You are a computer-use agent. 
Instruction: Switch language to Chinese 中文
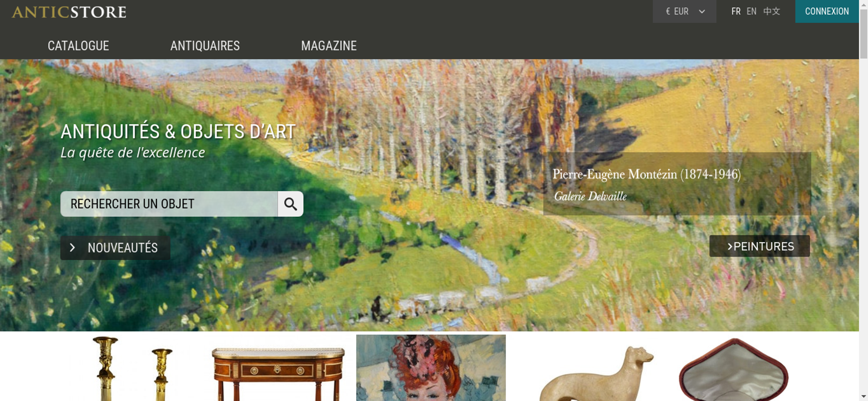pyautogui.click(x=772, y=11)
